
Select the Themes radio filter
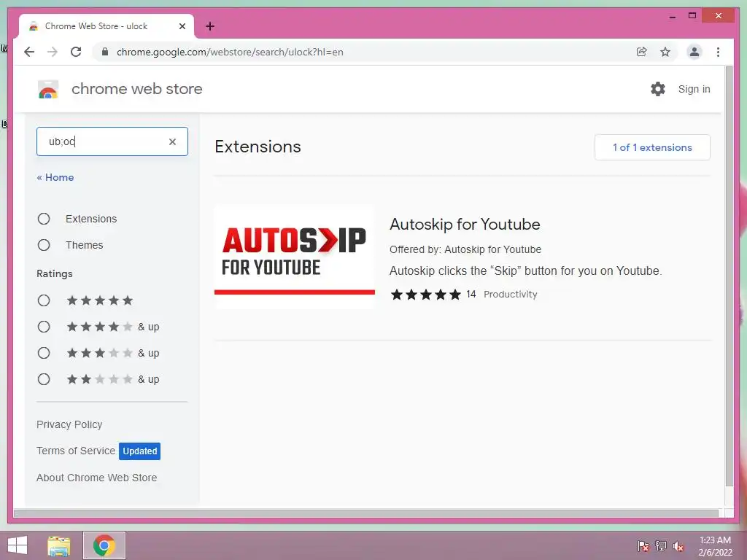44,245
